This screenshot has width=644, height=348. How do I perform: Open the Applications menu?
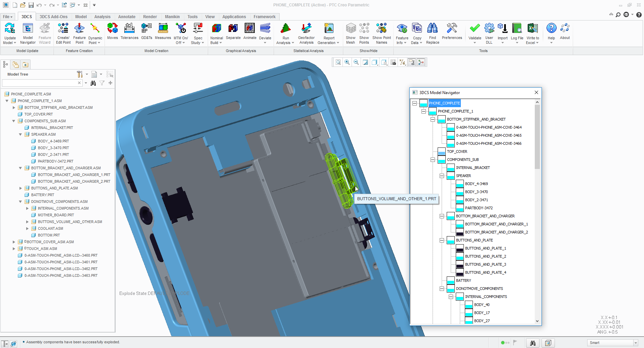coord(234,16)
